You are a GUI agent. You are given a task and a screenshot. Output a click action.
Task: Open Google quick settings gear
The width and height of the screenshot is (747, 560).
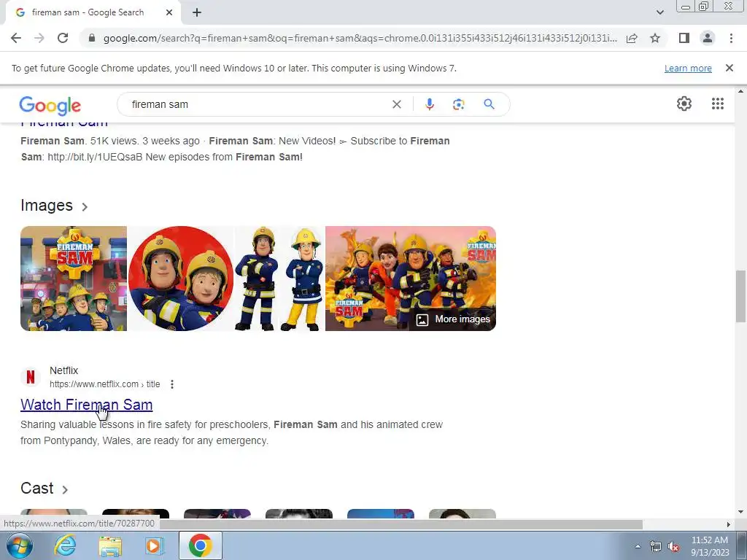pyautogui.click(x=684, y=104)
